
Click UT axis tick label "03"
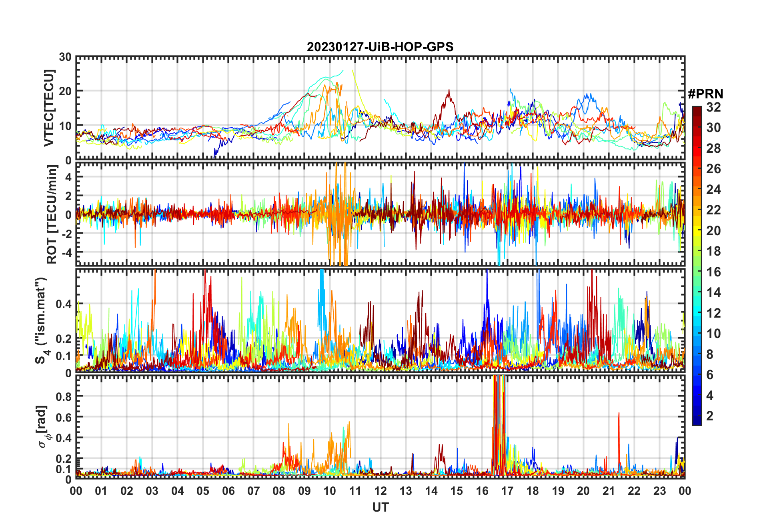pos(152,491)
